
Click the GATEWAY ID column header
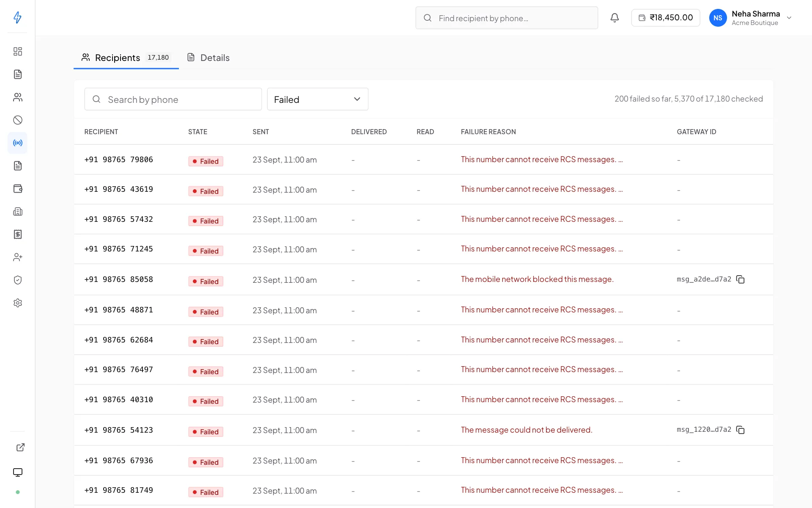[696, 132]
